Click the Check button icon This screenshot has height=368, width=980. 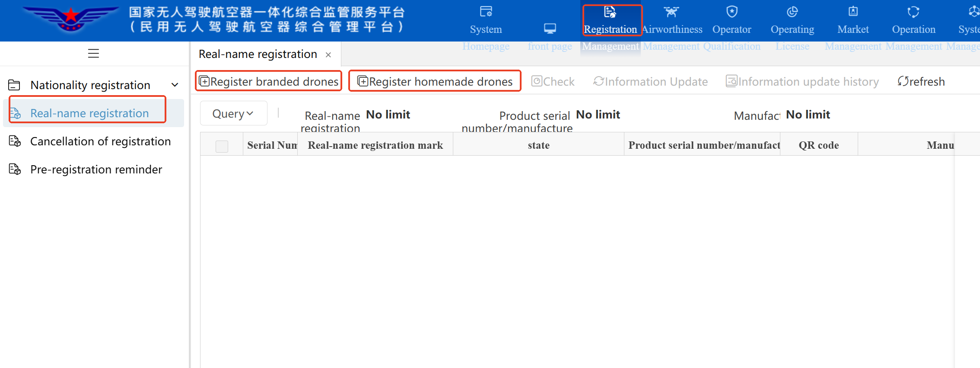537,81
